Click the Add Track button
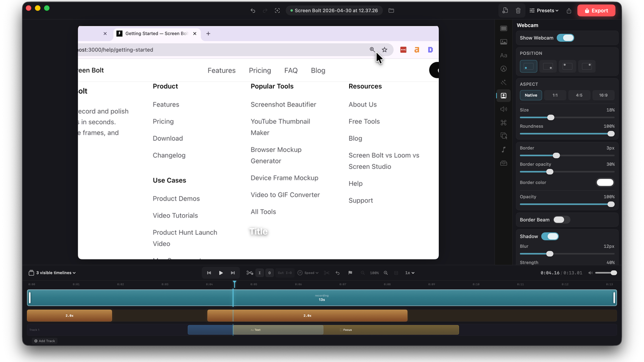The height and width of the screenshot is (362, 644). click(x=45, y=341)
